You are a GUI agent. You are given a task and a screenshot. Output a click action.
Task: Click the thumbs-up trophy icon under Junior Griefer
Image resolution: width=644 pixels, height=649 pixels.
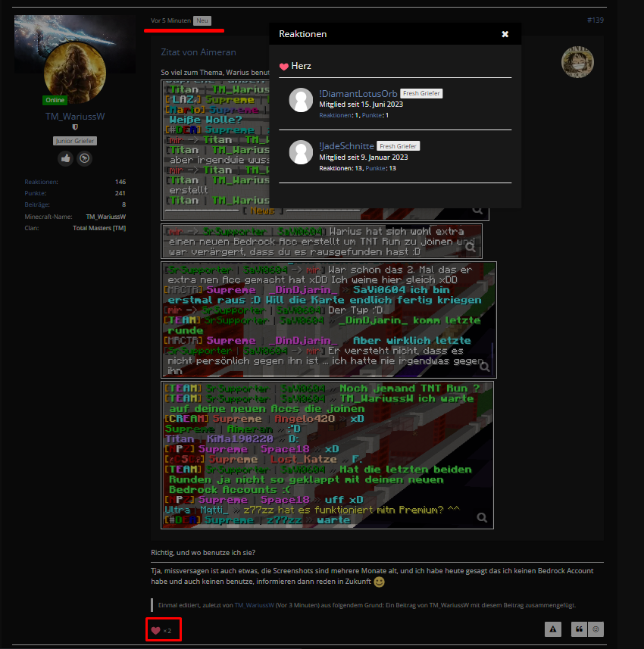point(65,158)
